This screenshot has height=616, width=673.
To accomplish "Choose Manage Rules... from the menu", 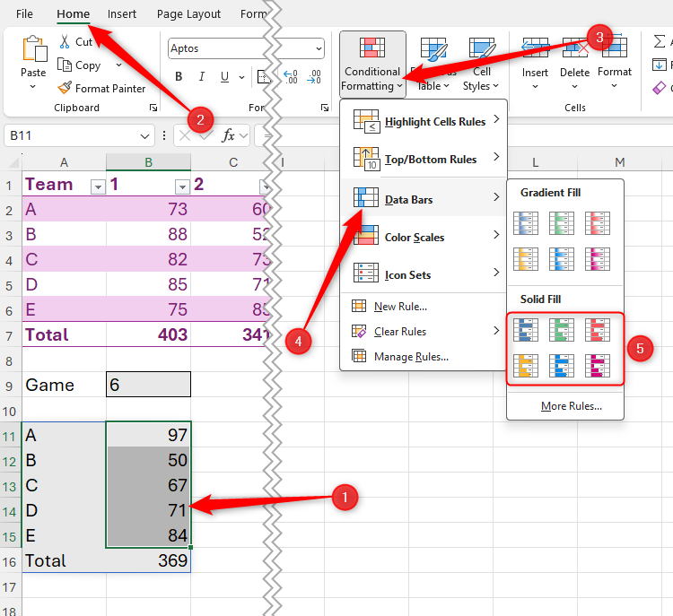I will tap(412, 356).
